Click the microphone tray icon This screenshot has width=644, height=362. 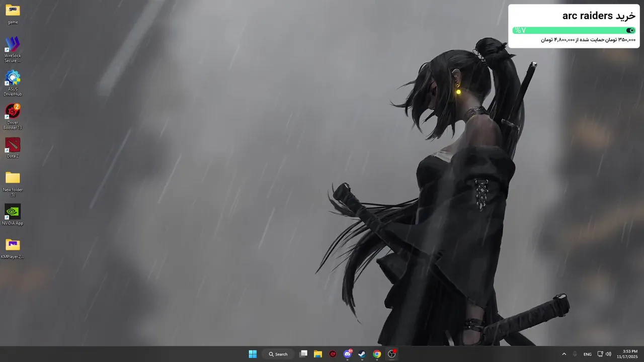click(575, 354)
